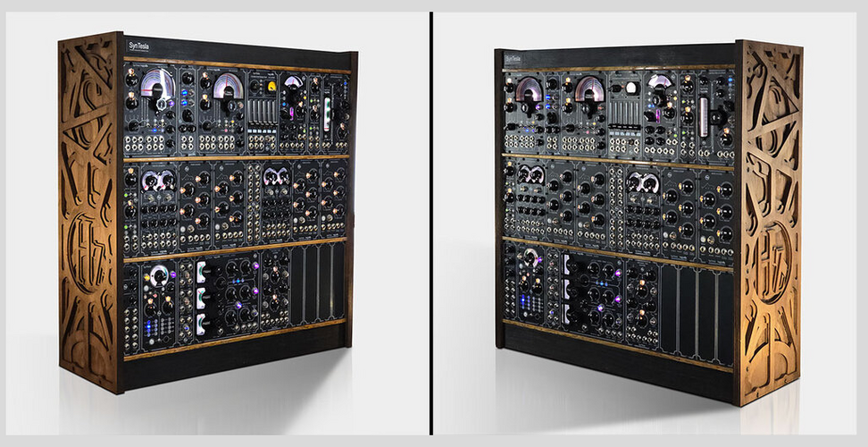
Task: Click the yellow lamp in left cabinet top row
Action: click(x=271, y=86)
